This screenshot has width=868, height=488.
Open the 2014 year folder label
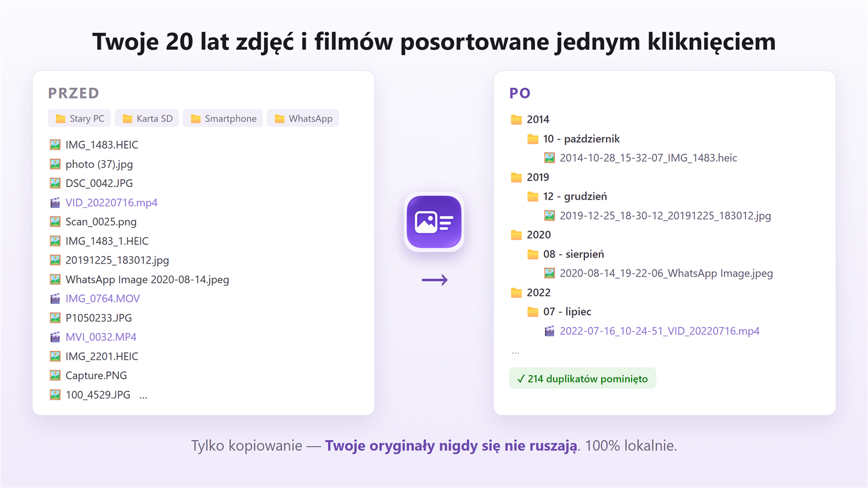538,119
